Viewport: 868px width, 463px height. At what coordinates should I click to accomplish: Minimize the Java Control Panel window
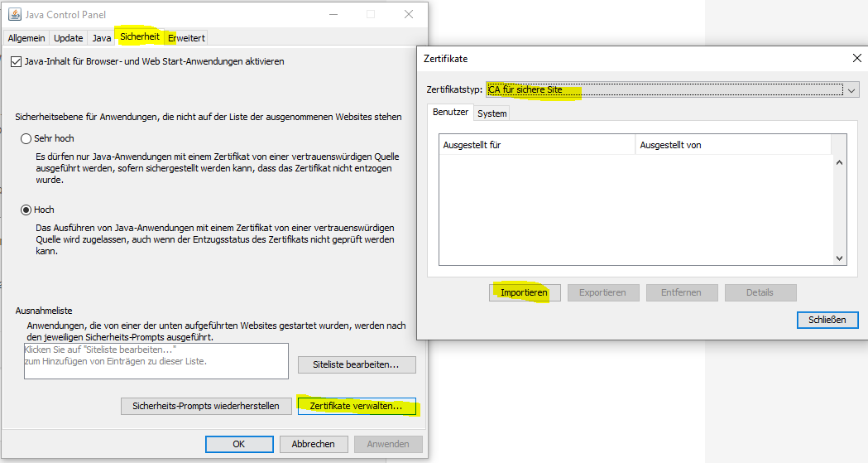(333, 14)
